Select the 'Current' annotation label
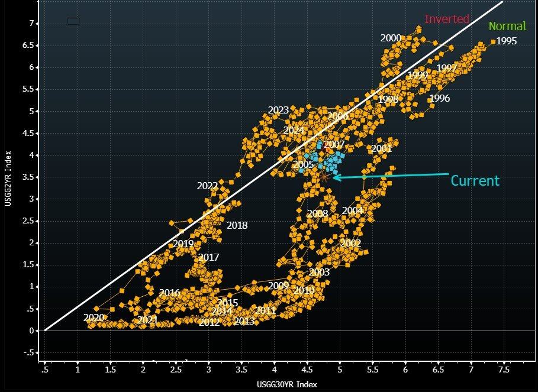This screenshot has height=392, width=538. point(475,181)
